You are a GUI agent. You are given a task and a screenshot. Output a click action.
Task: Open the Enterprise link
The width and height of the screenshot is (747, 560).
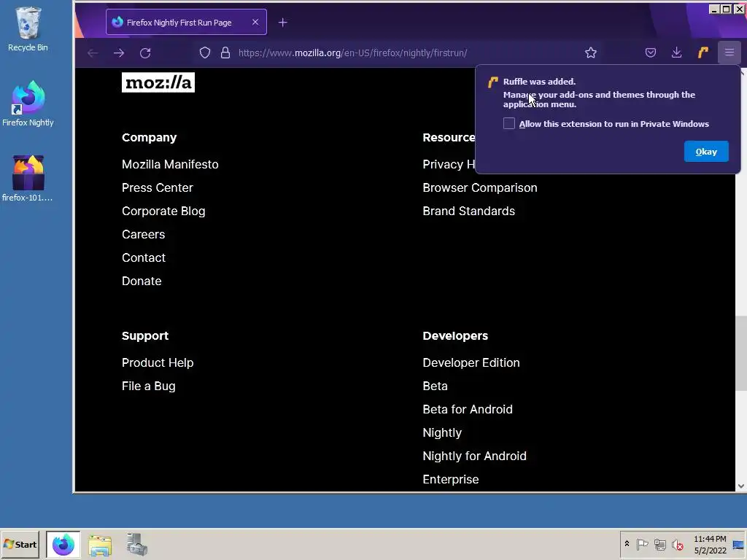(451, 480)
